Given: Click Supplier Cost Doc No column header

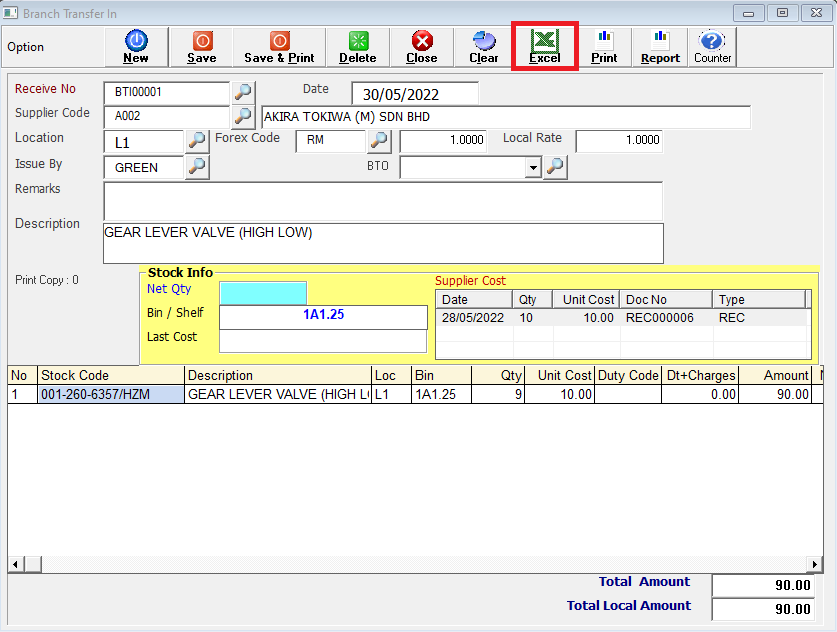Looking at the screenshot, I should pyautogui.click(x=666, y=299).
